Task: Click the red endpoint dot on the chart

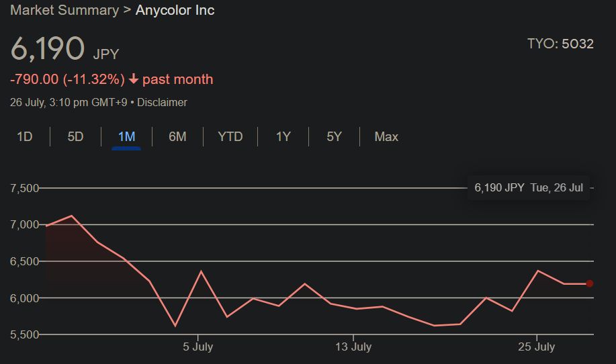Action: (x=589, y=283)
